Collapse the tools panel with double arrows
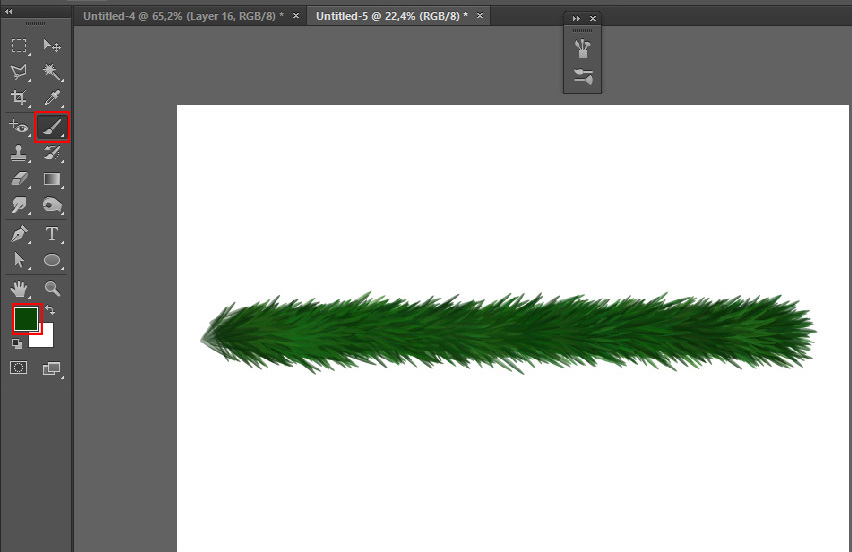 click(x=9, y=11)
